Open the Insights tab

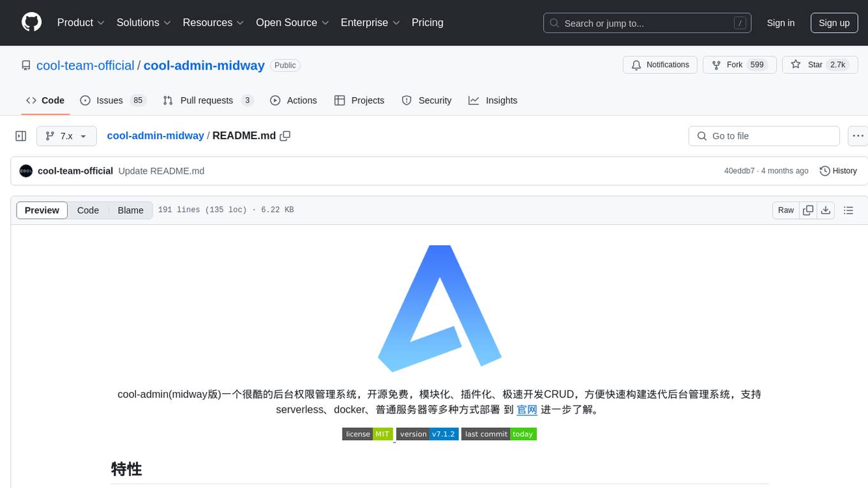(x=493, y=100)
